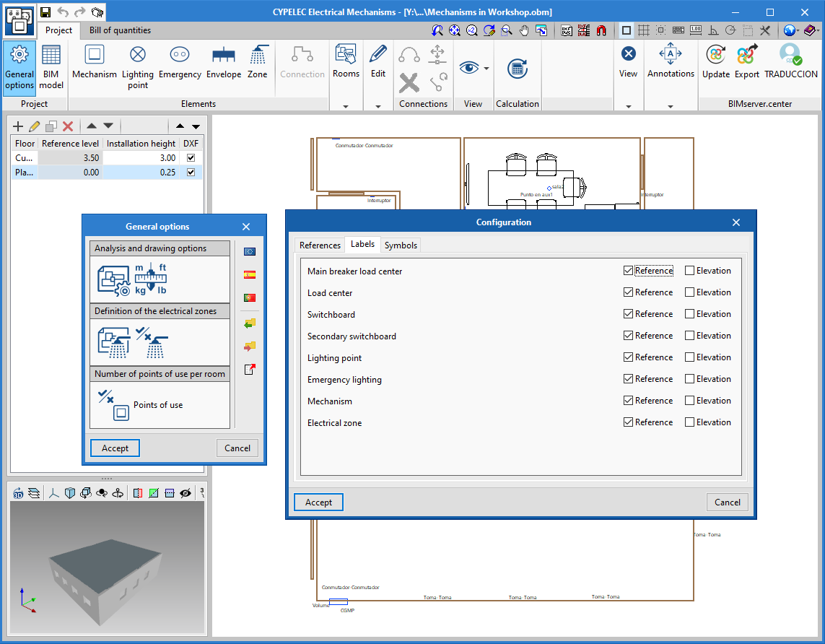Check Elevation for Main breaker load center
This screenshot has width=825, height=644.
coord(689,271)
